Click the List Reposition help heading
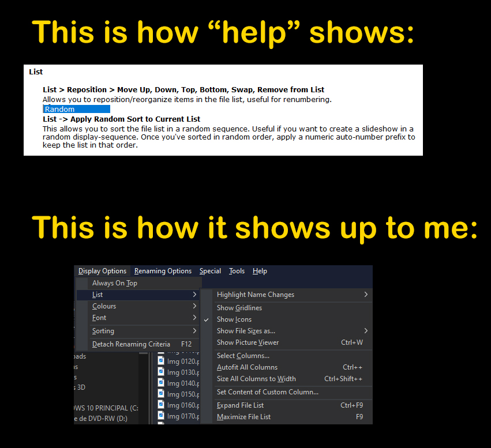Image resolution: width=491 pixels, height=448 pixels. (x=183, y=90)
